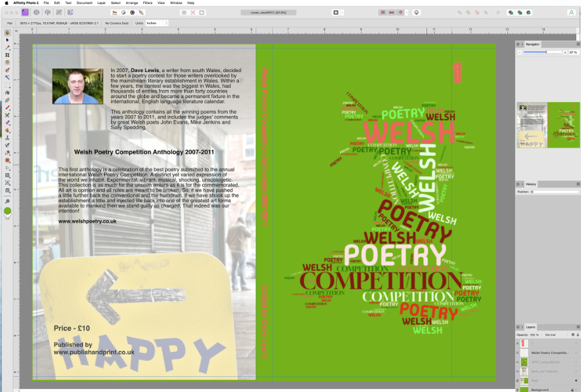Viewport: 581px width, 392px height.
Task: Toggle visibility of the Pixel layer
Action: pos(576,380)
